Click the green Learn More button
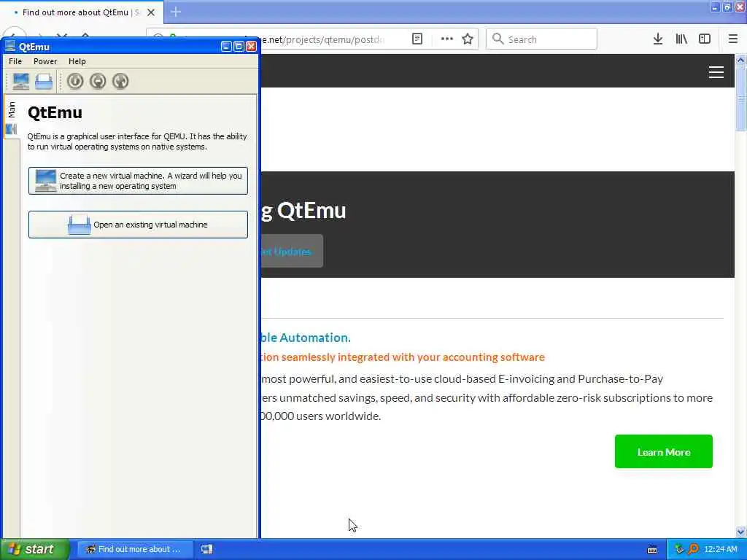747x560 pixels. coord(664,451)
